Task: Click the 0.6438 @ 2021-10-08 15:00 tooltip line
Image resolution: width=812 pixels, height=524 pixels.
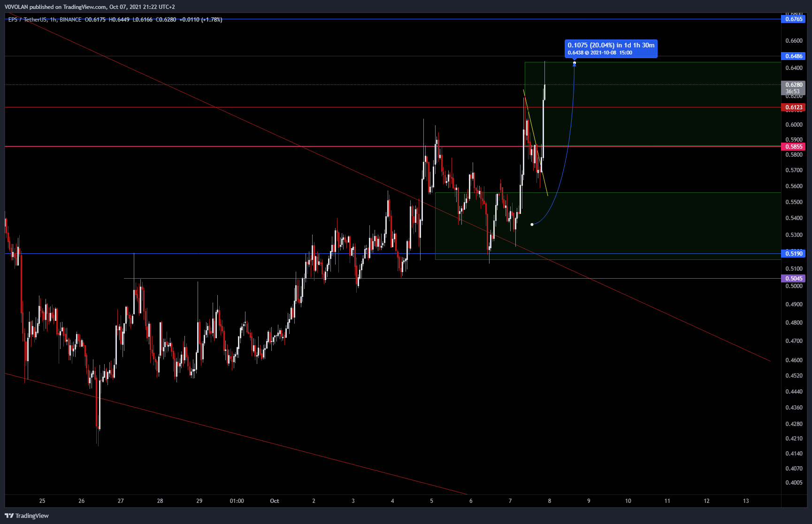Action: (600, 53)
